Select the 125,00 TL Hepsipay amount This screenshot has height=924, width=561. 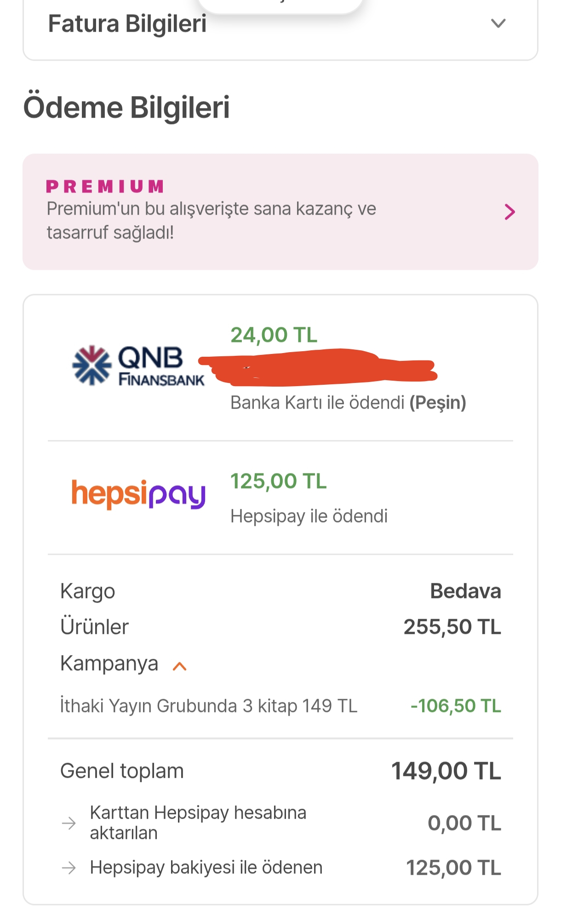pos(278,481)
